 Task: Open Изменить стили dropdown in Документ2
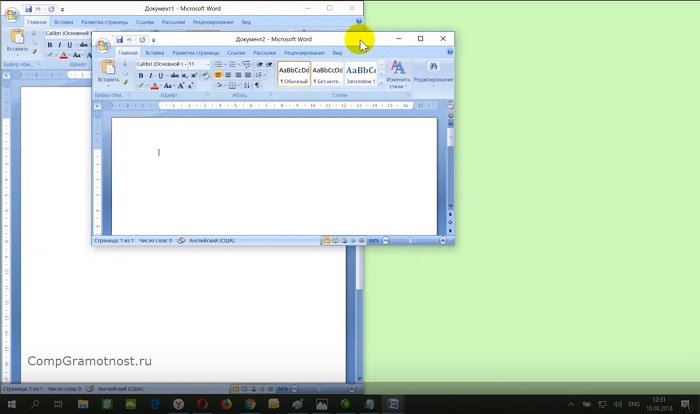click(x=398, y=74)
